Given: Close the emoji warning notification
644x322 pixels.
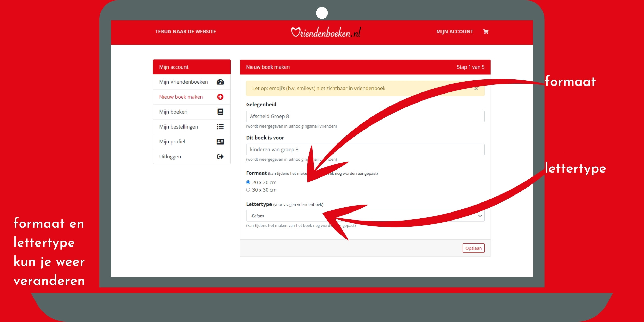Looking at the screenshot, I should click(x=476, y=88).
